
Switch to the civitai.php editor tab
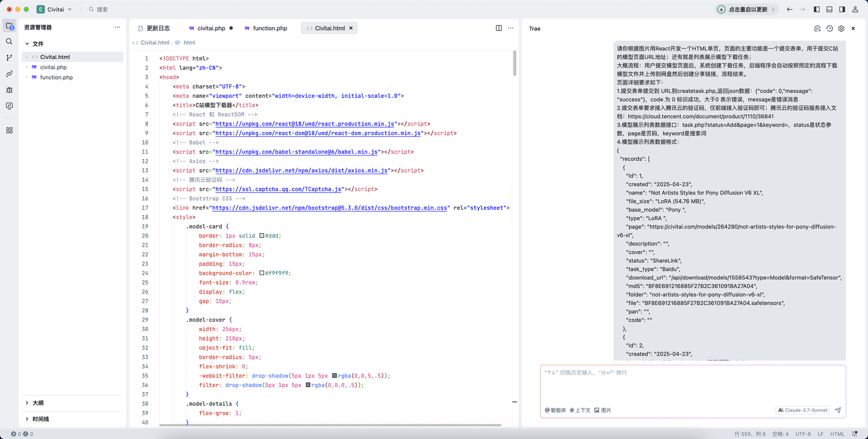pos(211,28)
